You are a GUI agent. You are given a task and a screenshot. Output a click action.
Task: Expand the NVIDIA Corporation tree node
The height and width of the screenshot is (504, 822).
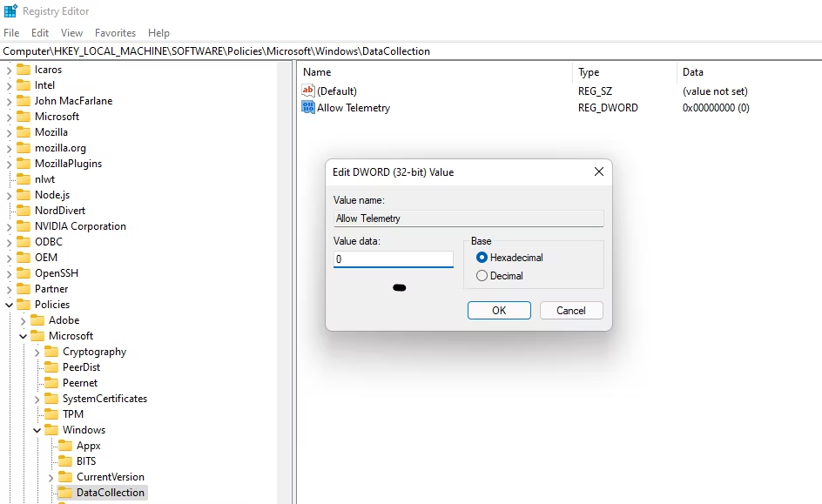tap(9, 227)
